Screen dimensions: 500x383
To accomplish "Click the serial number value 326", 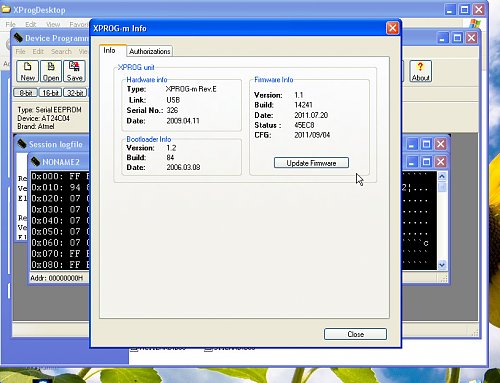I will coord(172,110).
